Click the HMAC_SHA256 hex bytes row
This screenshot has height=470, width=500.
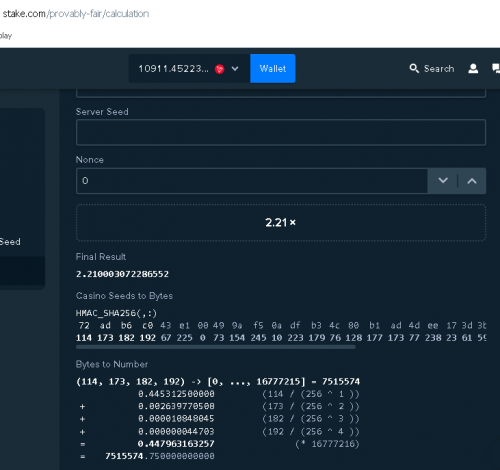coord(281,325)
